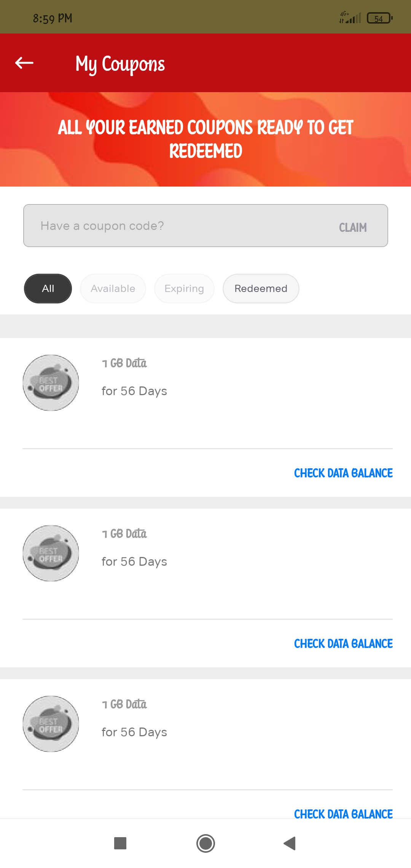Filter coupons by Redeemed
411x868 pixels.
(x=261, y=289)
